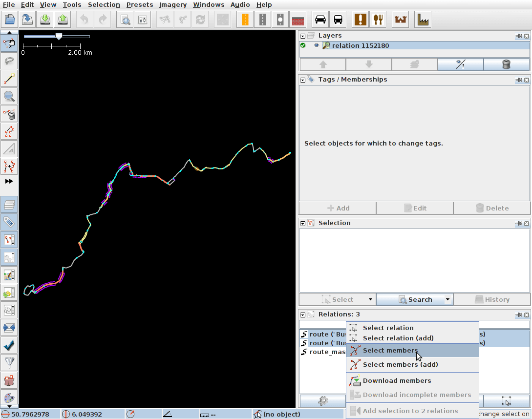This screenshot has width=532, height=419.
Task: Click the green active-layer check indicator
Action: (303, 45)
